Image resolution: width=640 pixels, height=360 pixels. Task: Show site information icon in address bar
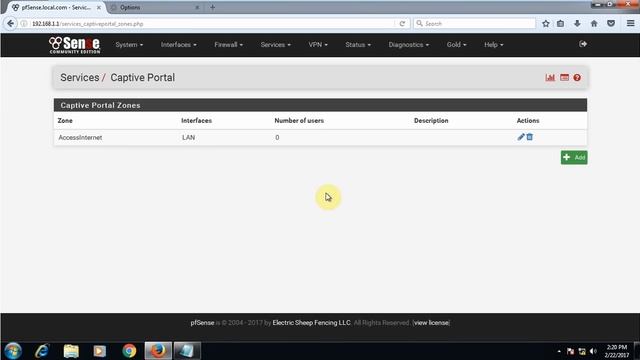24,24
